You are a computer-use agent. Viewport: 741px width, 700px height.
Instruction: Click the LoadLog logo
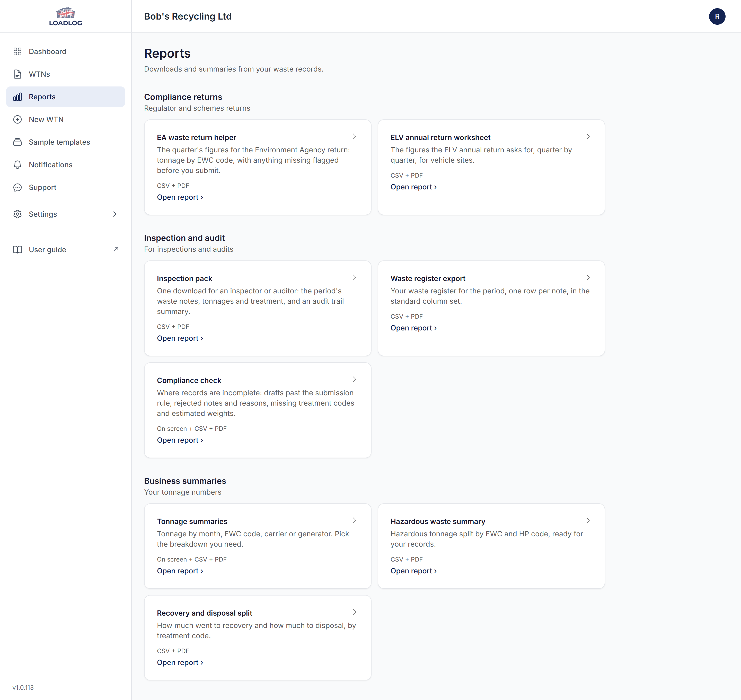[x=65, y=16]
